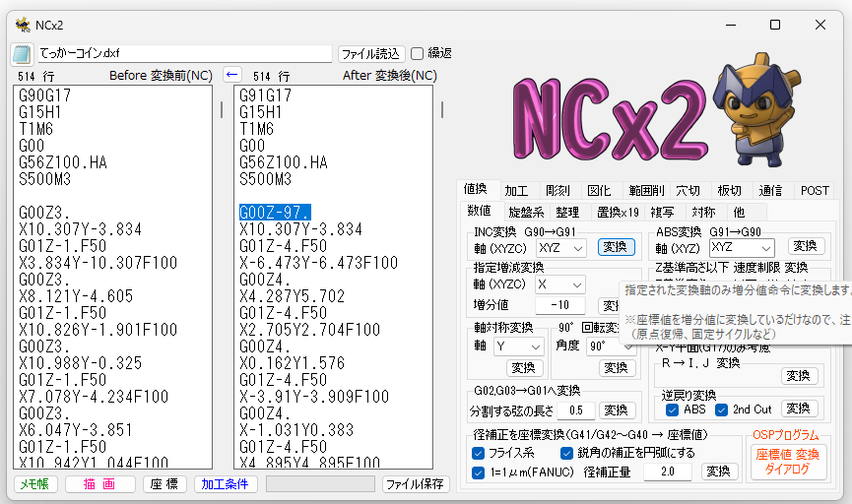The image size is (852, 504).
Task: Click 変換 button for INC変換 G90→G91
Action: click(x=616, y=247)
